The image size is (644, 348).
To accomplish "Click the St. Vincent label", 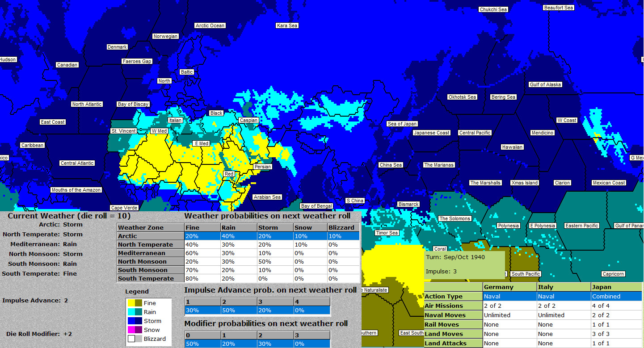I will [124, 131].
